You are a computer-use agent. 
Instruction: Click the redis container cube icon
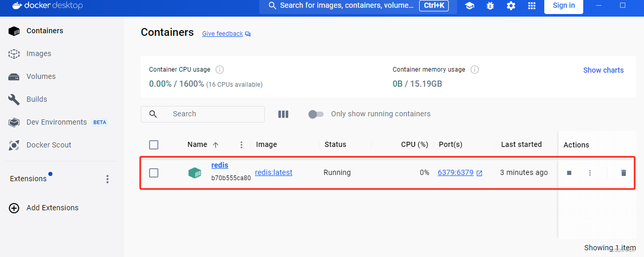[195, 173]
